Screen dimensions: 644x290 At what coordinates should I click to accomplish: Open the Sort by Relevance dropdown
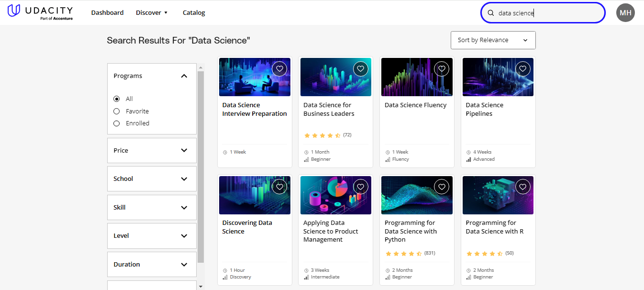click(x=493, y=40)
